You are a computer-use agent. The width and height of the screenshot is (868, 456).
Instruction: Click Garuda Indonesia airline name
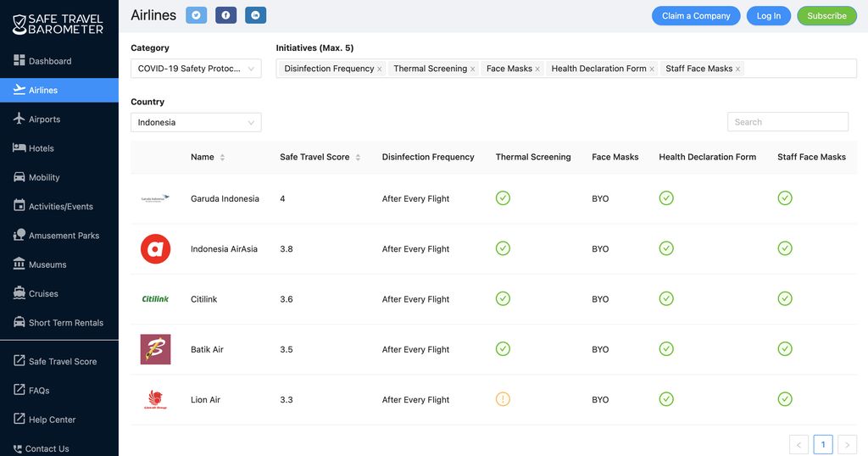(225, 198)
